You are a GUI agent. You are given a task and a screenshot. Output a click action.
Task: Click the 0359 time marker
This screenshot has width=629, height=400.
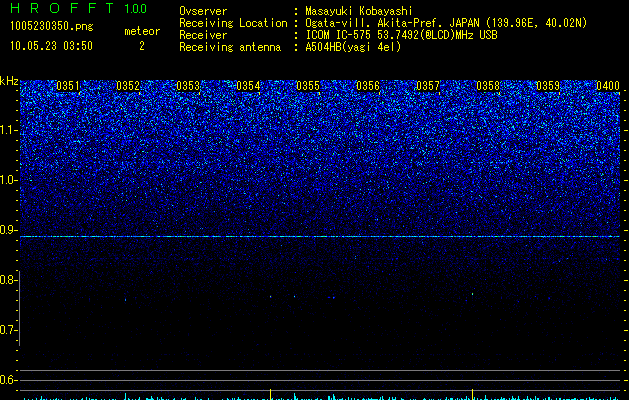pyautogui.click(x=548, y=86)
